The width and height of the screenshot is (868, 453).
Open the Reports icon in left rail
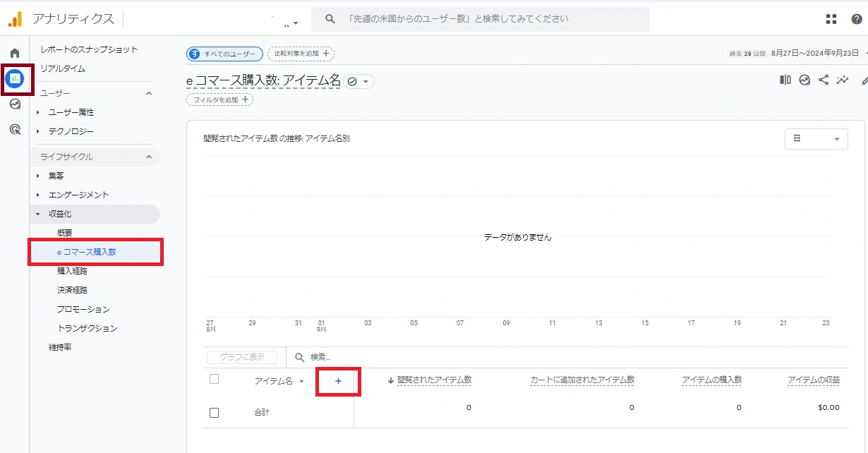[15, 78]
